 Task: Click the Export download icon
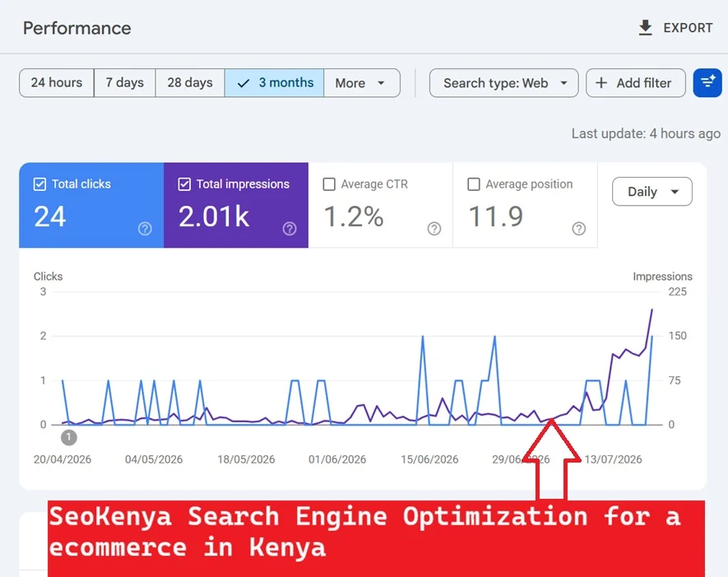[645, 28]
